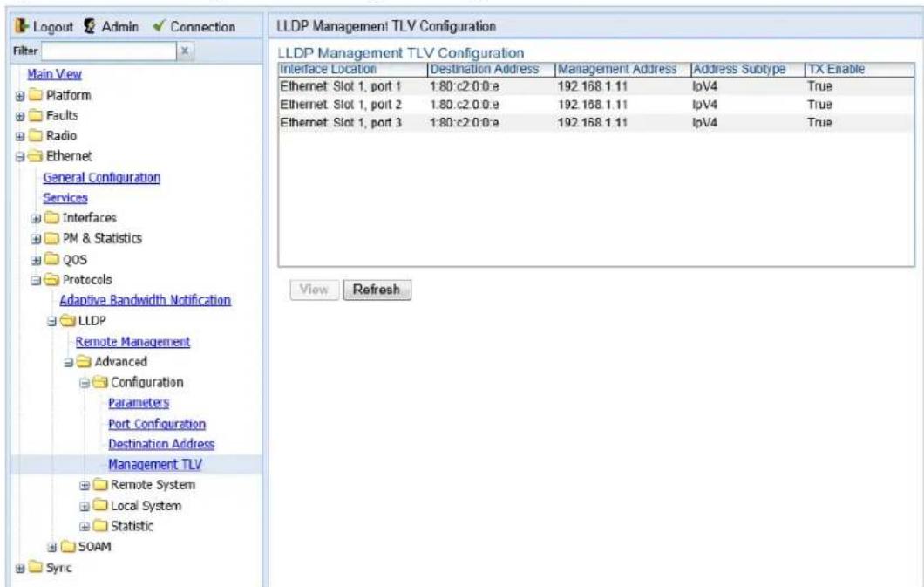
Task: Click the Logout text label
Action: point(53,26)
